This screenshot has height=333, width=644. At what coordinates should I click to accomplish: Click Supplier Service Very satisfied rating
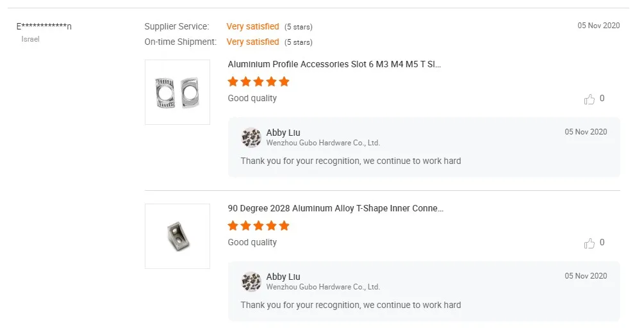point(252,27)
